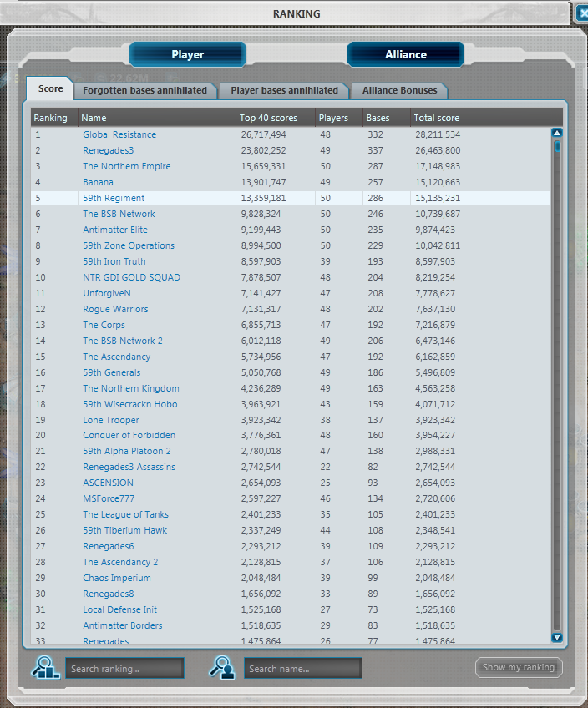Open Renegades8 alliance link

(109, 594)
